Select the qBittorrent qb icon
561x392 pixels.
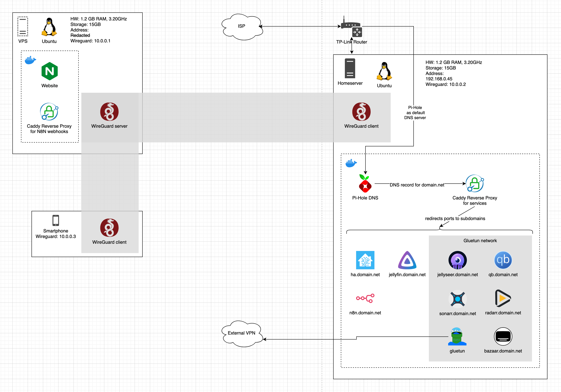pos(503,260)
